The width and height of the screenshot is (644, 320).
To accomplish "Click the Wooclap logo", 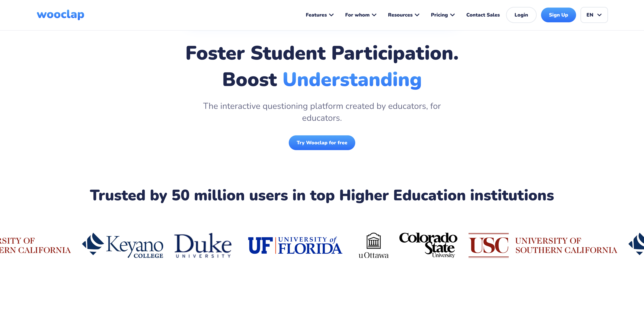I will (x=61, y=15).
